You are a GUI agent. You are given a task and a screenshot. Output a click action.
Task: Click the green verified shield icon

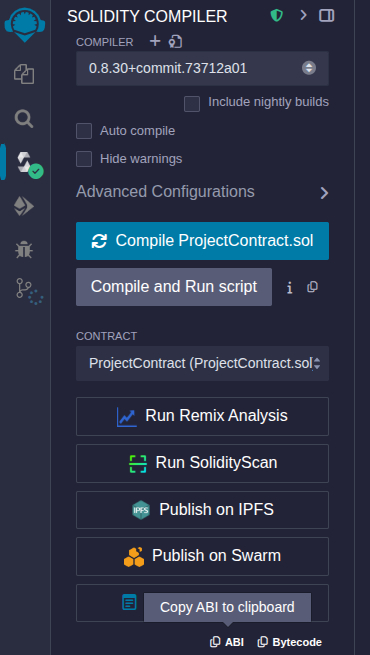click(276, 16)
